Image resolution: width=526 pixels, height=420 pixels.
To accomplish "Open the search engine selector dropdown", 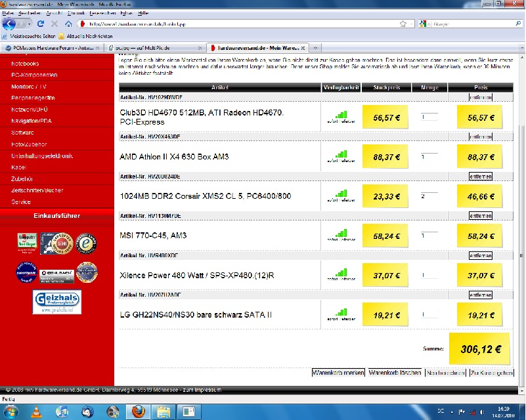I will [x=425, y=24].
